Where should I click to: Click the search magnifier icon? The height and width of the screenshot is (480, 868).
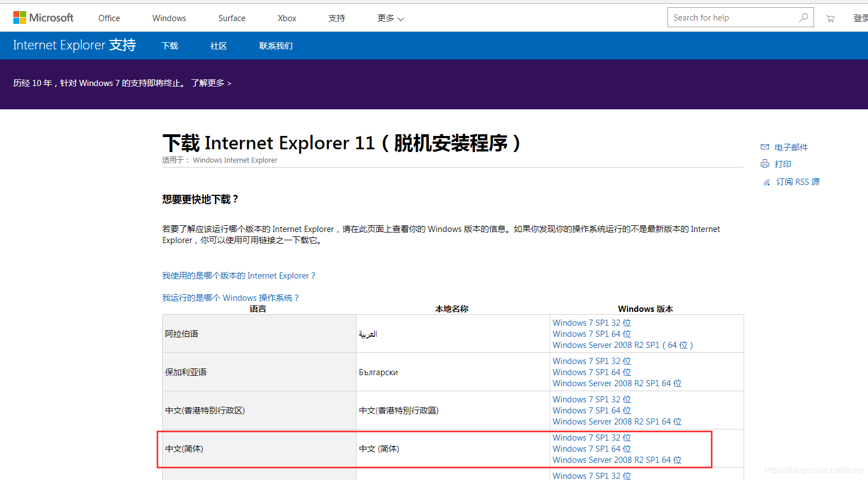(x=803, y=18)
